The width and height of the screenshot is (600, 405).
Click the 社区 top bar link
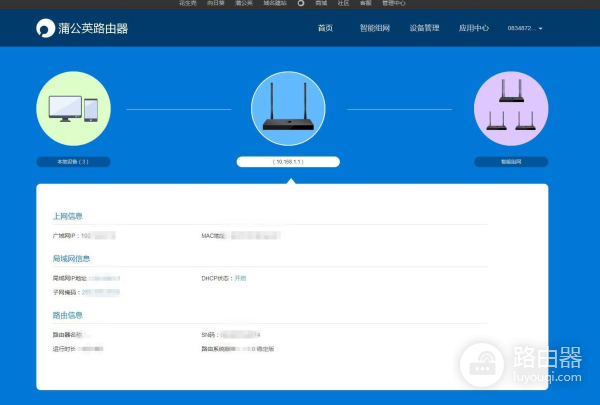[343, 4]
